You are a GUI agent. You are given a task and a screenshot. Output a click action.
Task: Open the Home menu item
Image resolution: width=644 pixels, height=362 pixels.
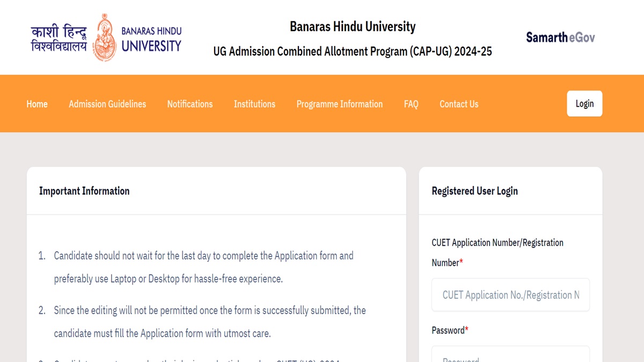point(37,104)
